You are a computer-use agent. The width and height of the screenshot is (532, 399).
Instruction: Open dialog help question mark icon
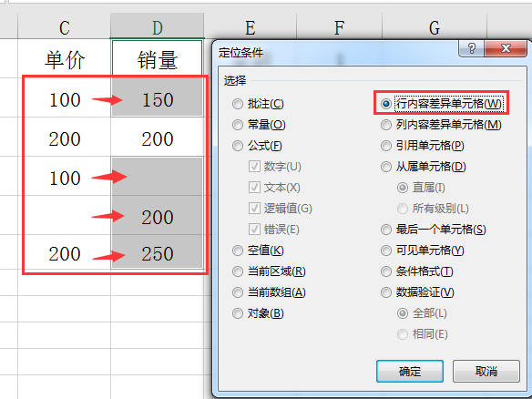(x=472, y=48)
